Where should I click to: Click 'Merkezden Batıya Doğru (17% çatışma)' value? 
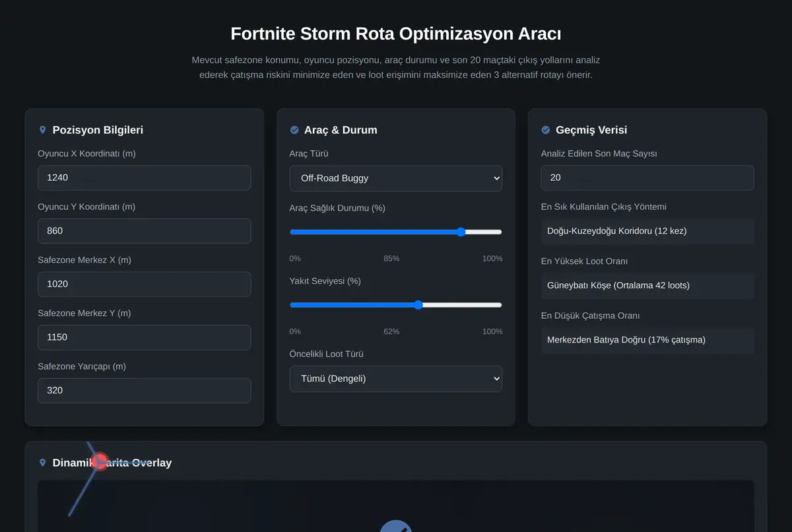click(x=647, y=340)
